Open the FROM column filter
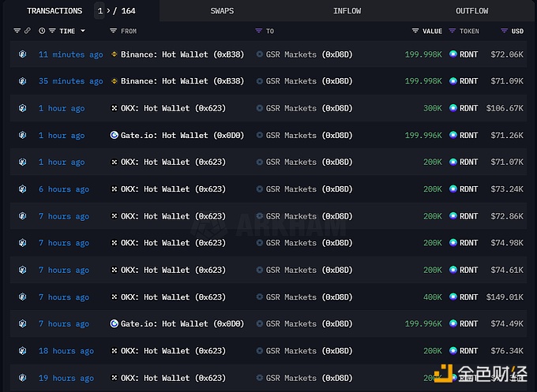 [113, 31]
